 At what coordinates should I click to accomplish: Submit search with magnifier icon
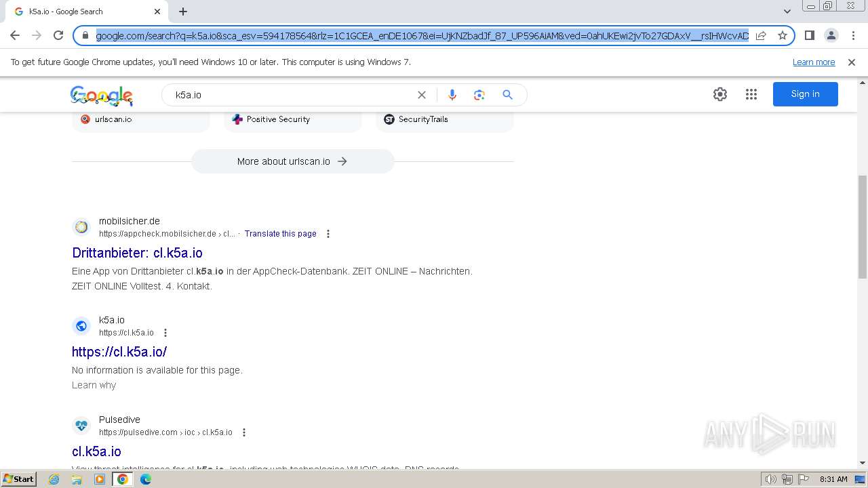507,95
